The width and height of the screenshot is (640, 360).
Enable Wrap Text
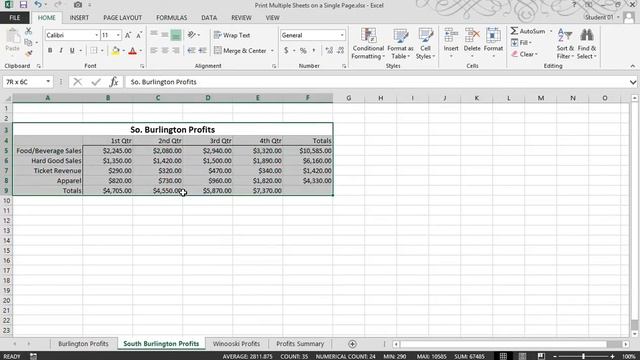point(231,35)
